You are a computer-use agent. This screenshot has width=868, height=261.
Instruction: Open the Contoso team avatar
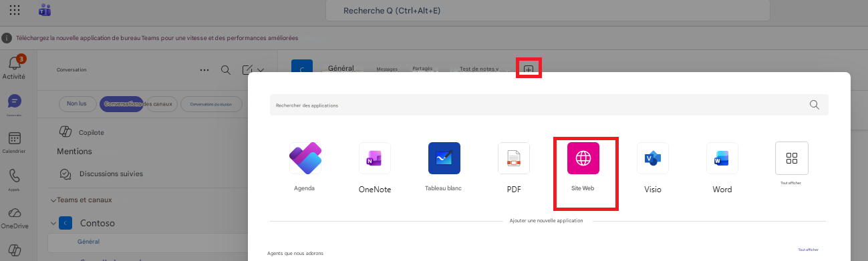click(x=65, y=223)
